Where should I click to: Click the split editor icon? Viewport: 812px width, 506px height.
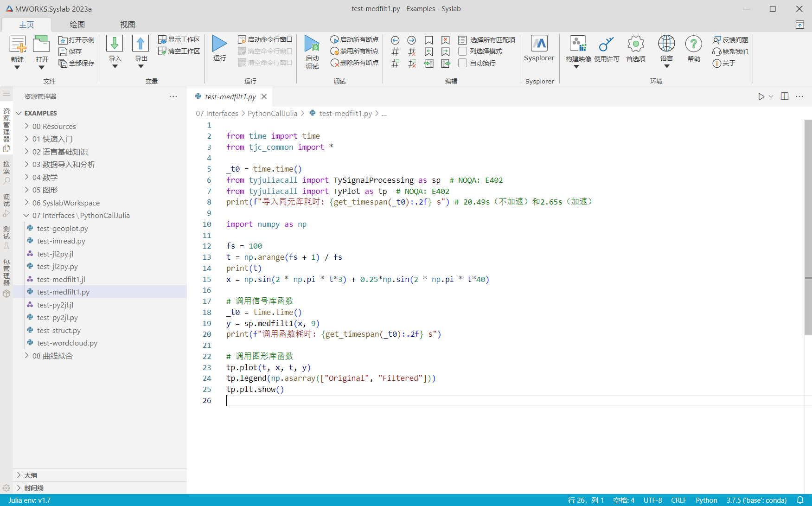785,96
